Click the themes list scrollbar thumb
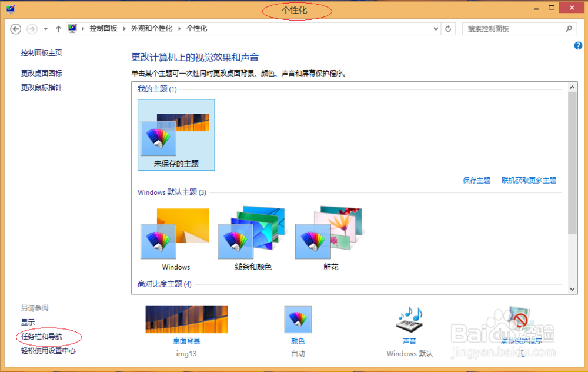 (572, 163)
